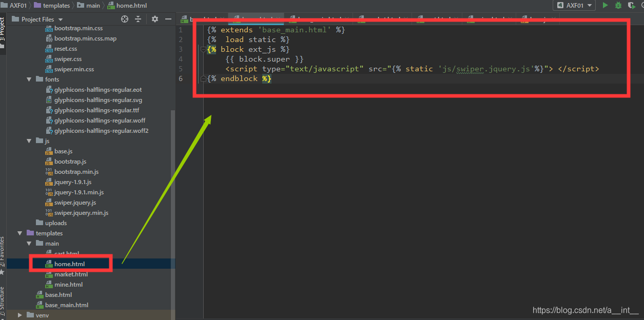
Task: Open project panel settings gear
Action: point(155,19)
